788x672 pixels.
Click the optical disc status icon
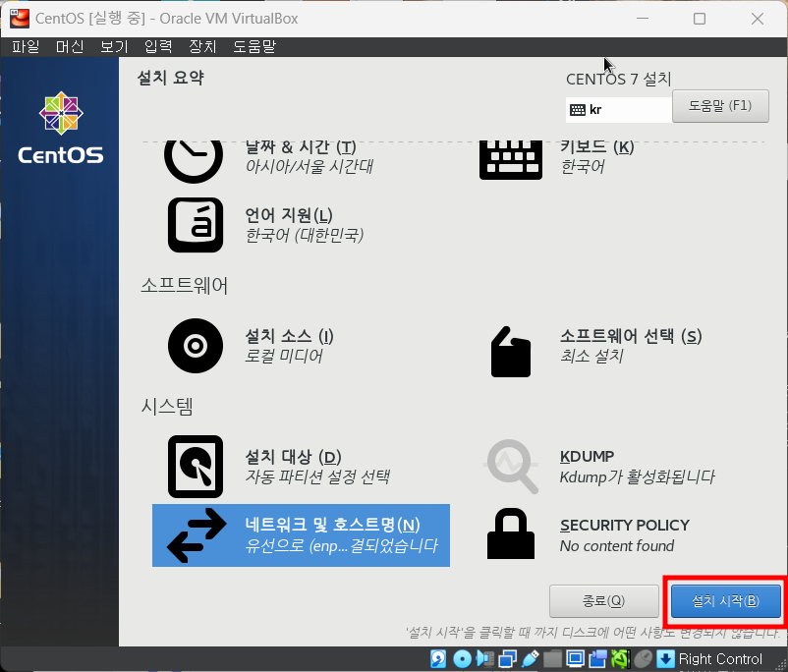coord(462,658)
